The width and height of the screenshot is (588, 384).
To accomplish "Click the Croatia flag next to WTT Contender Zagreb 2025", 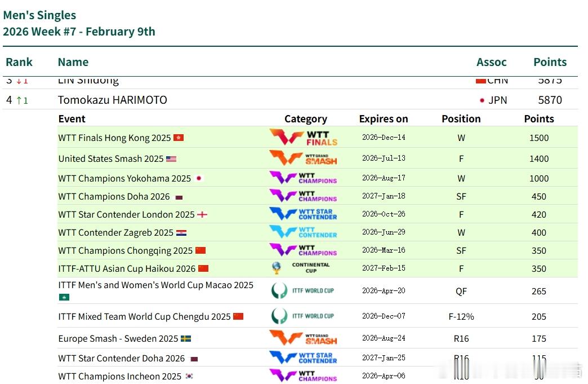I will (x=181, y=233).
